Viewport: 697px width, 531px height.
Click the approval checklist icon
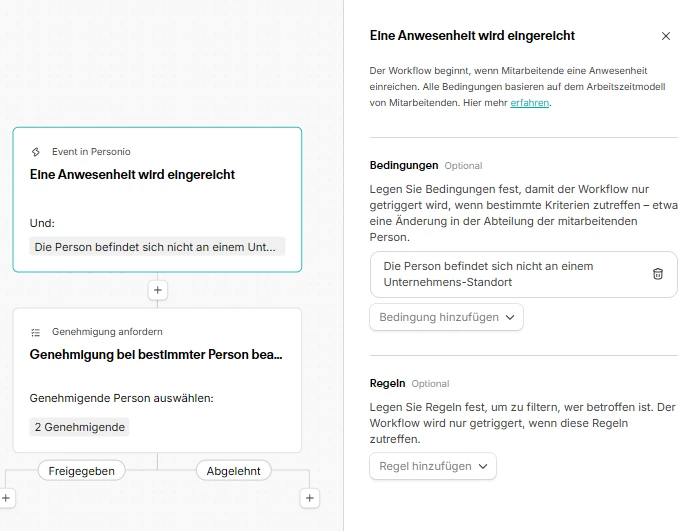pos(36,331)
